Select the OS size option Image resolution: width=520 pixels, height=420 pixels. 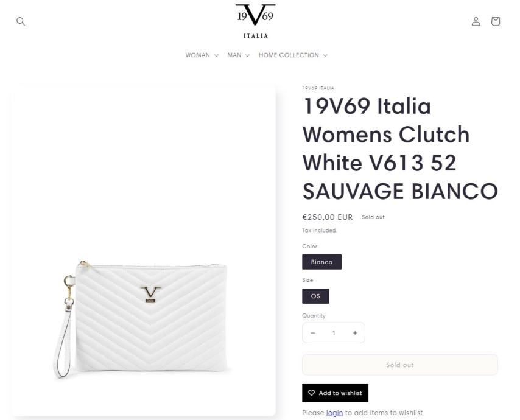coord(315,296)
